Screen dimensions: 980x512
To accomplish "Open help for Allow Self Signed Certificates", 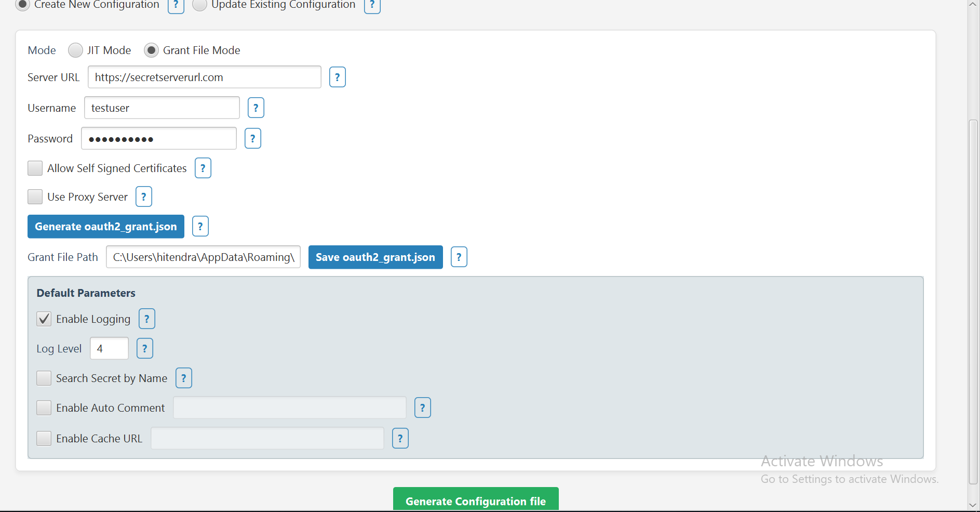I will click(203, 168).
